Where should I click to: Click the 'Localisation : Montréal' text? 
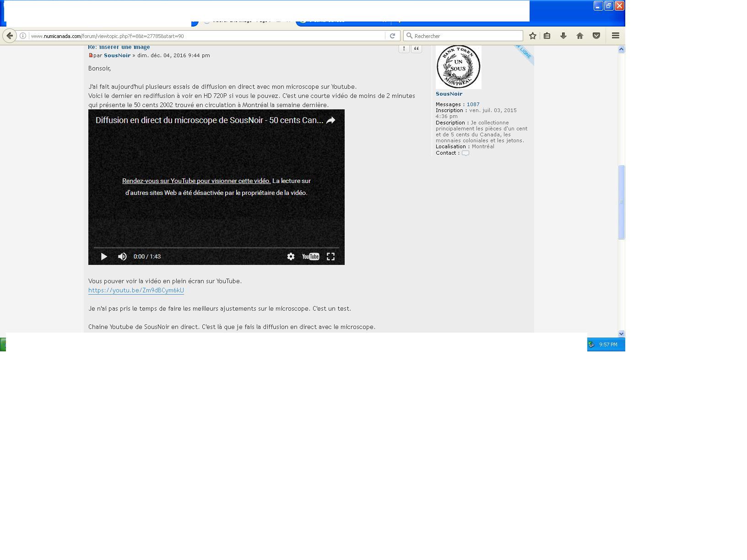(x=465, y=146)
